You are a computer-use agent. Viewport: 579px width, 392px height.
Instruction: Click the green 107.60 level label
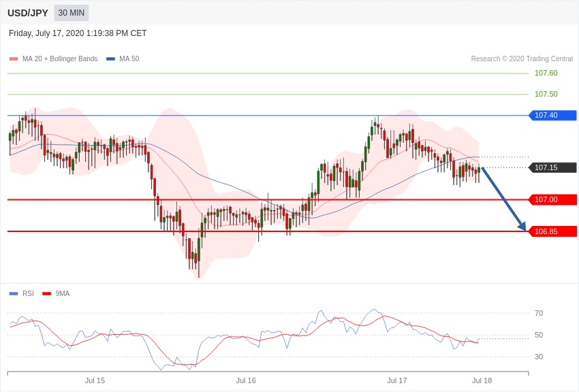[x=546, y=73]
